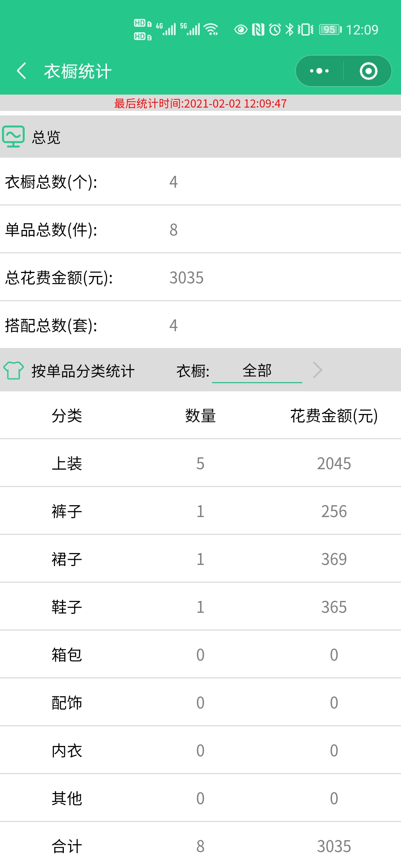
Task: Tap the back arrow icon
Action: coord(22,71)
